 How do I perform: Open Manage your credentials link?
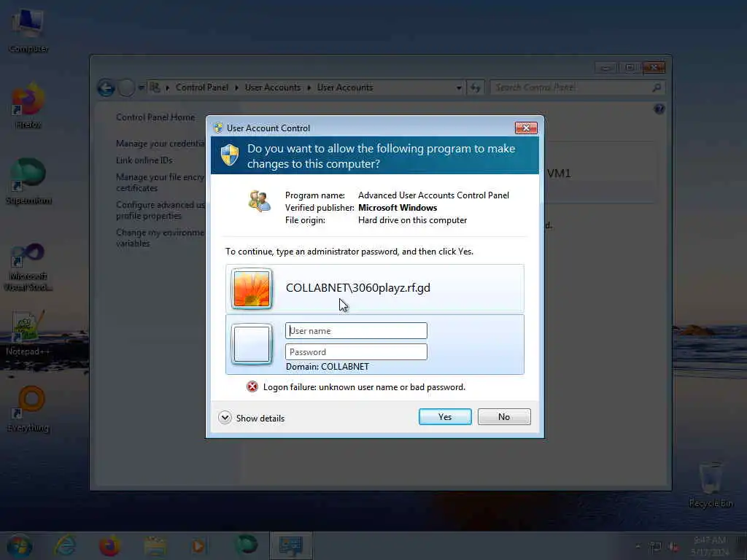[160, 144]
